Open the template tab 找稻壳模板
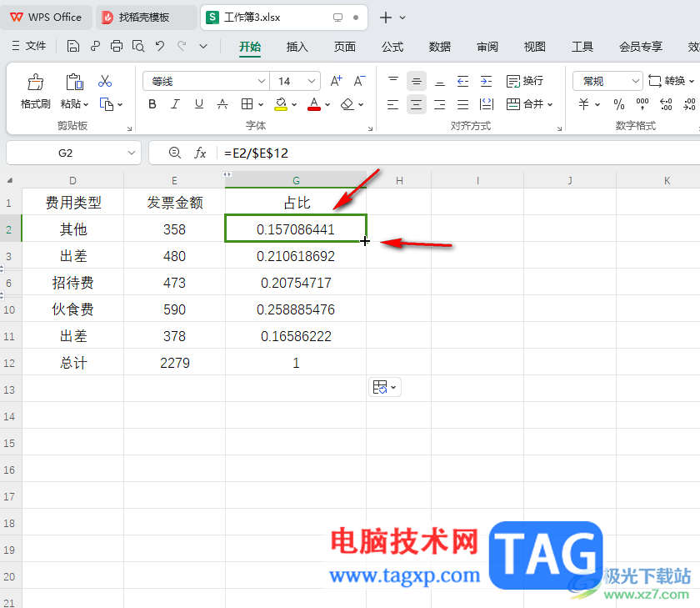 pos(146,18)
